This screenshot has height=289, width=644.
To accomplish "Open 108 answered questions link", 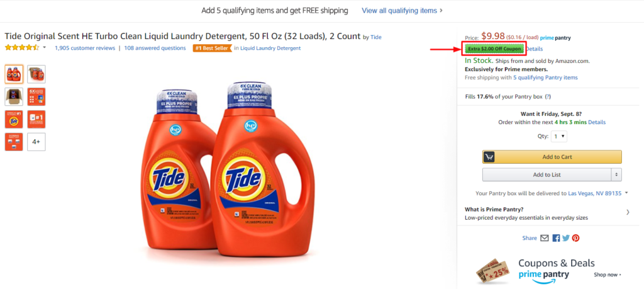I will click(x=155, y=48).
